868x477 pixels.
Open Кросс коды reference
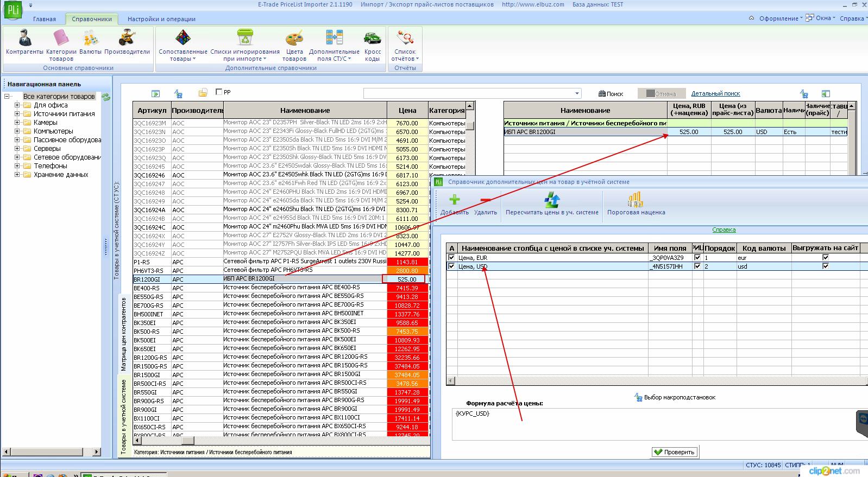(x=373, y=46)
